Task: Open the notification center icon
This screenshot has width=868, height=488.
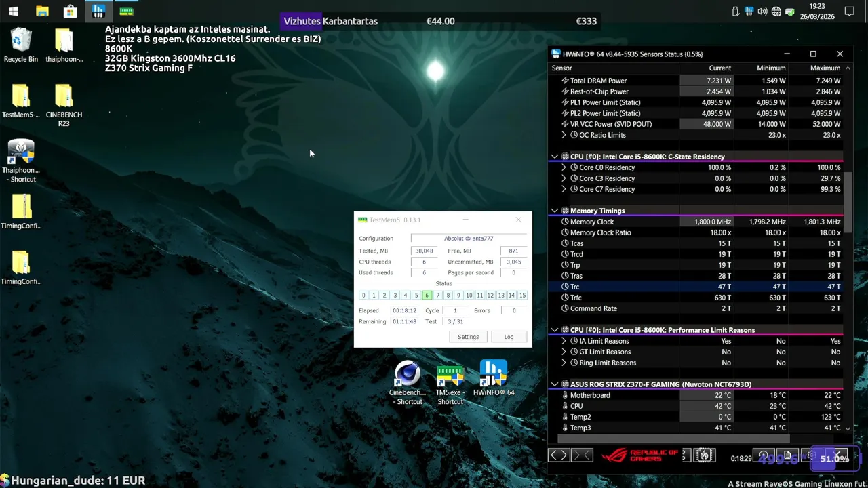Action: point(850,12)
